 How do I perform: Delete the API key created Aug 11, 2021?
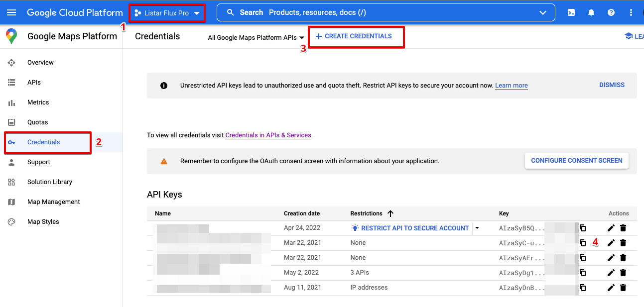pos(623,288)
